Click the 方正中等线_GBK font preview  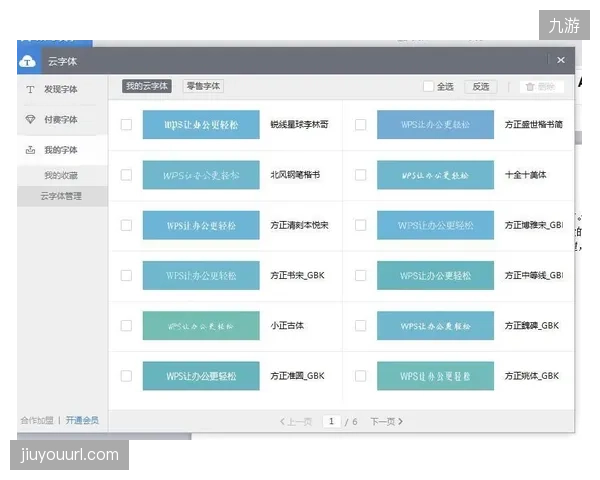pos(435,276)
